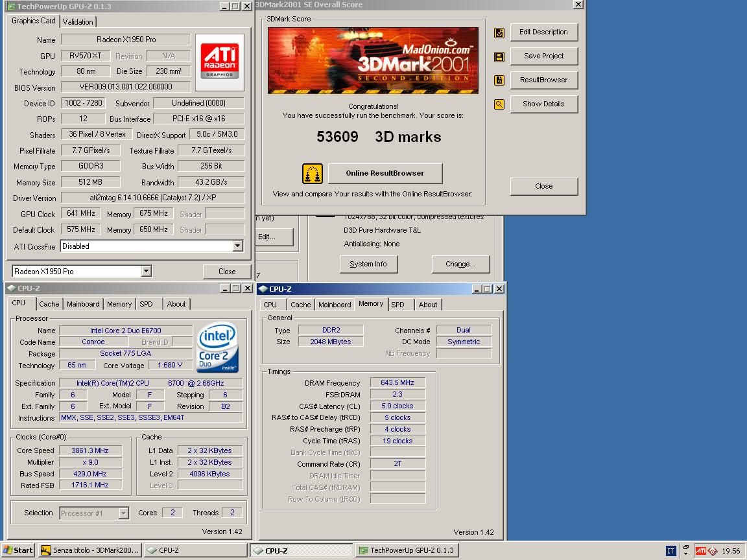Screen dimensions: 747x560
Task: Click the ResultBrowser button
Action: tap(543, 80)
